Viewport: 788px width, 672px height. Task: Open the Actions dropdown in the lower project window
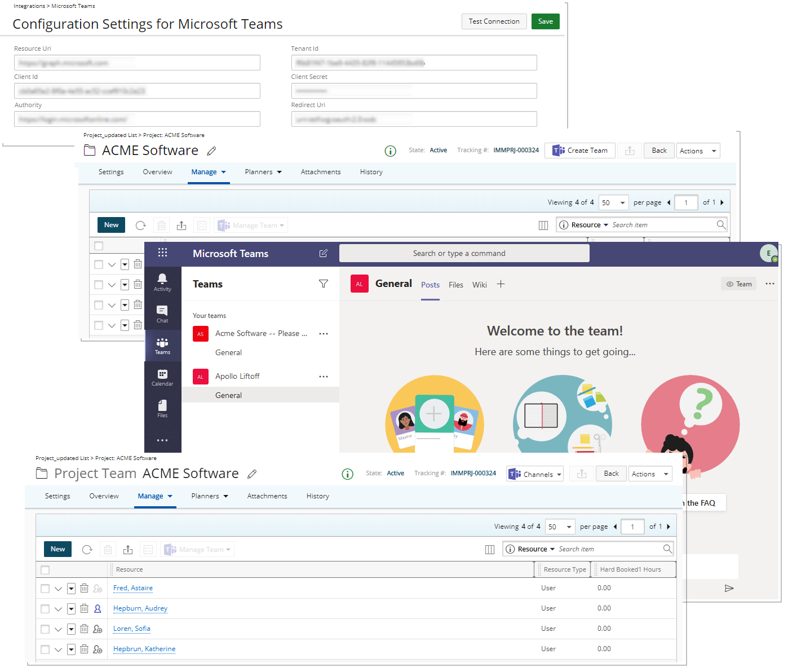point(650,474)
